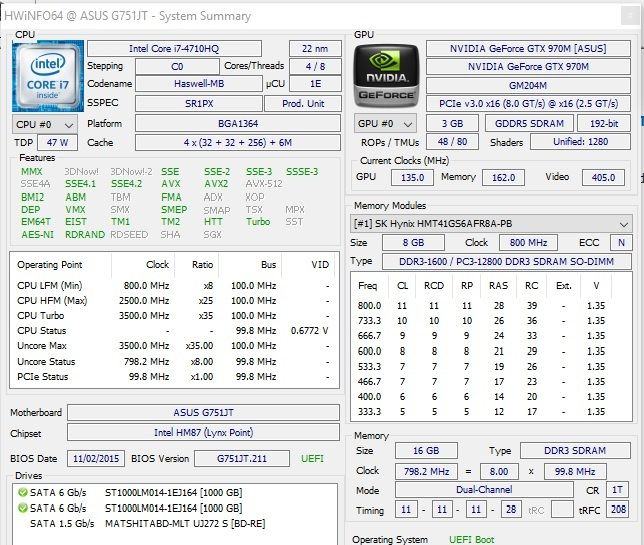Click the cache 4 x (32 + 32 + 256) + 6M field
The image size is (644, 545).
point(238,143)
